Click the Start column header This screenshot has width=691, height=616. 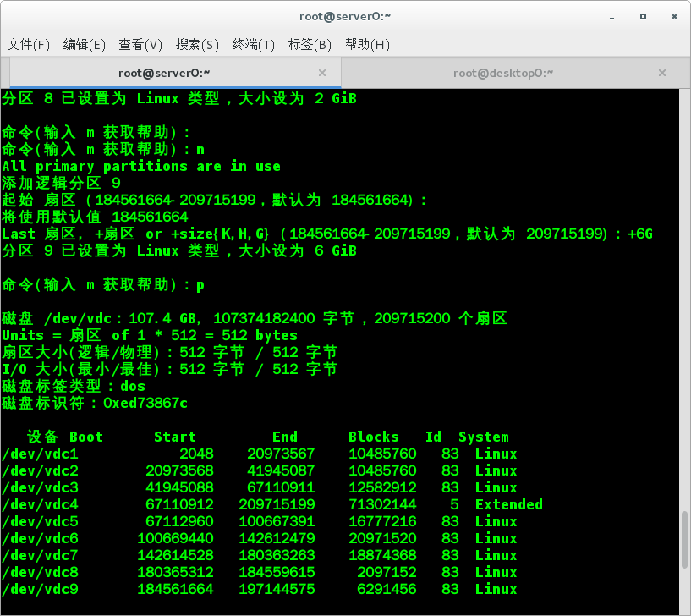point(175,437)
